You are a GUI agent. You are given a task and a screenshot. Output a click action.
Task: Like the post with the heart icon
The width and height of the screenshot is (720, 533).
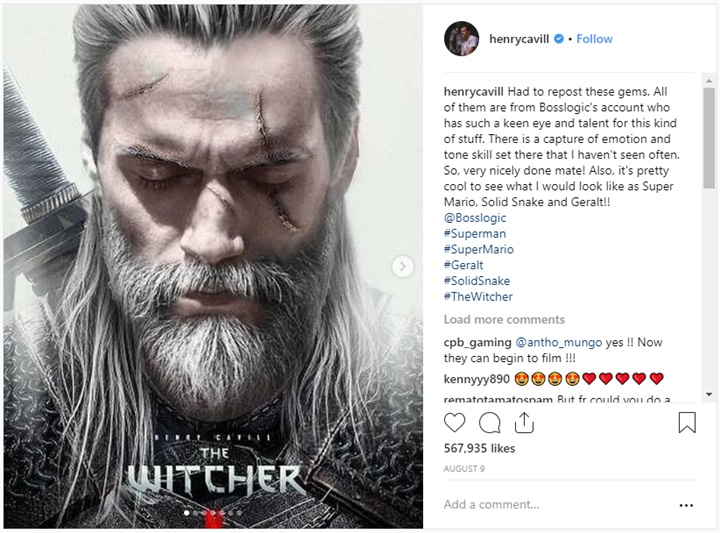(x=454, y=422)
